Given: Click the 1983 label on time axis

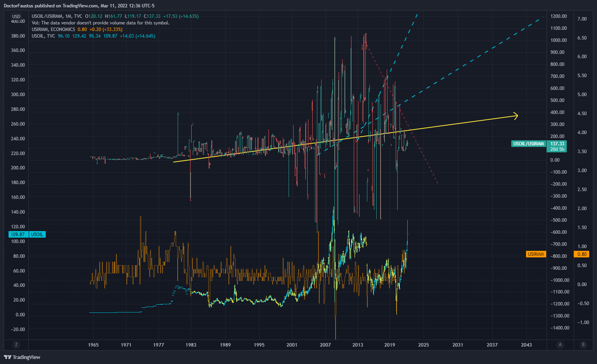Looking at the screenshot, I should [x=191, y=345].
